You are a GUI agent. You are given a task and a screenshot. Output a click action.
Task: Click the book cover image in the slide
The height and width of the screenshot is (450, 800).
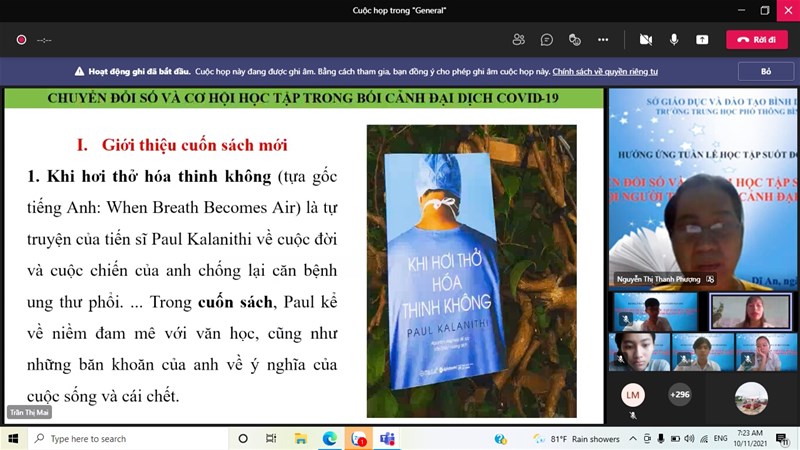472,271
